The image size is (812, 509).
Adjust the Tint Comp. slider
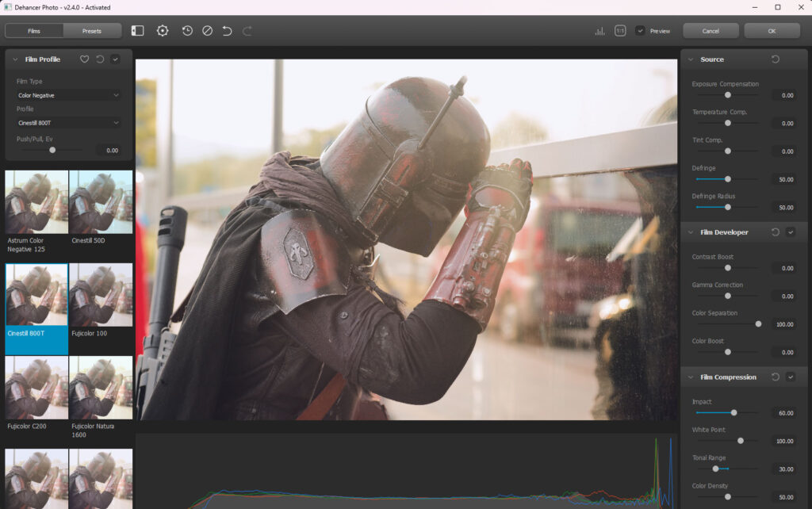[x=728, y=151]
